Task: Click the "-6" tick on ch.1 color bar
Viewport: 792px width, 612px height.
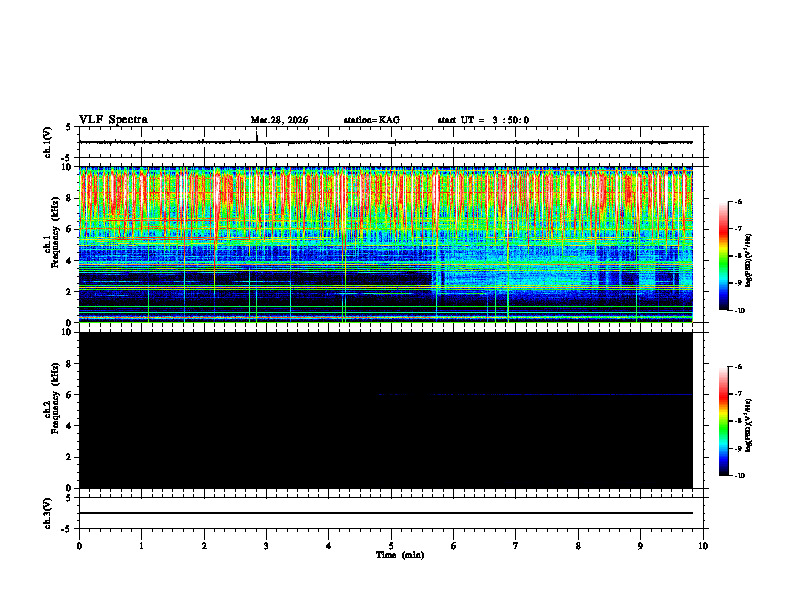Action: [738, 201]
